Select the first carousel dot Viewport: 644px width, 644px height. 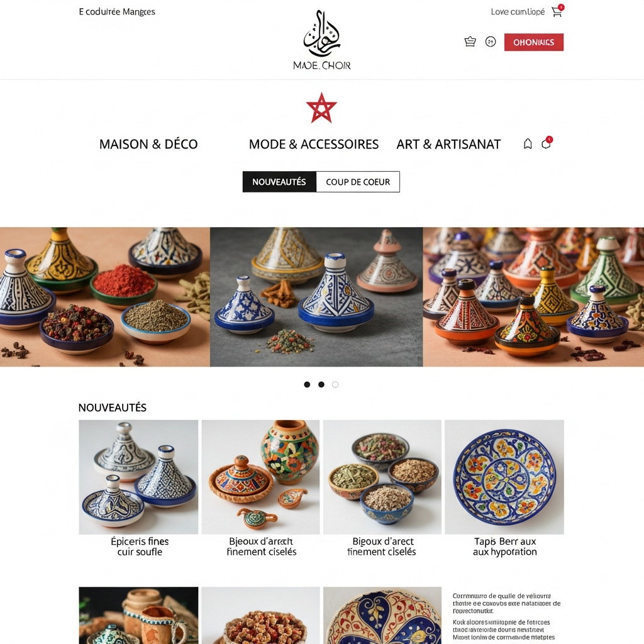coord(307,384)
